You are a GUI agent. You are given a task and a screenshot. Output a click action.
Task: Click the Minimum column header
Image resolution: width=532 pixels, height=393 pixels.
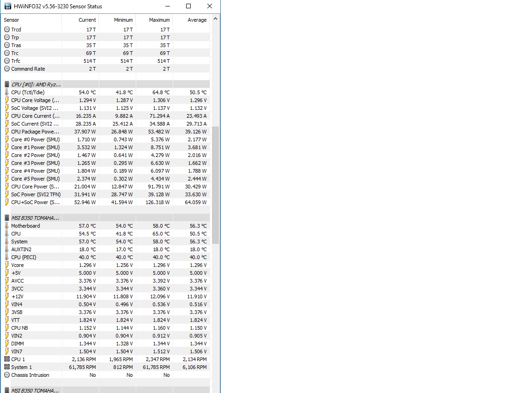(x=117, y=20)
